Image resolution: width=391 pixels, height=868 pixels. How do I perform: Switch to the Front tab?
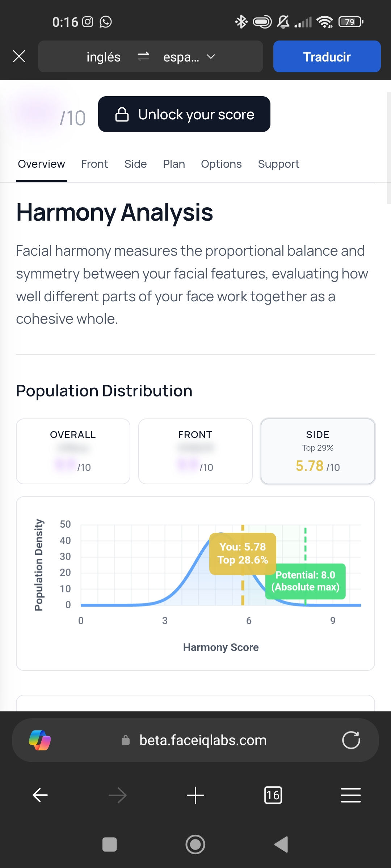point(94,164)
